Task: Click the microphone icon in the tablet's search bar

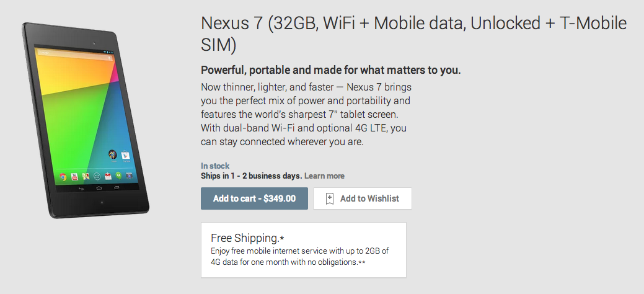Action: 110,58
